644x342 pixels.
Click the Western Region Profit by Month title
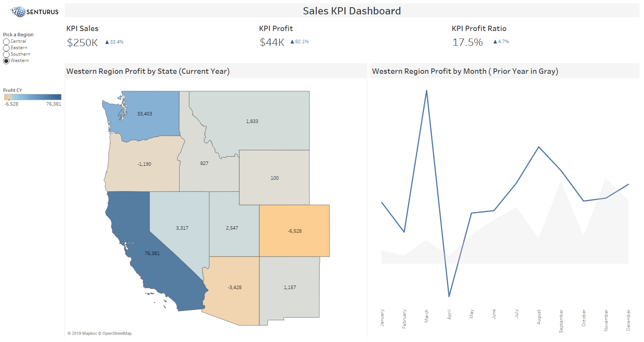(465, 71)
